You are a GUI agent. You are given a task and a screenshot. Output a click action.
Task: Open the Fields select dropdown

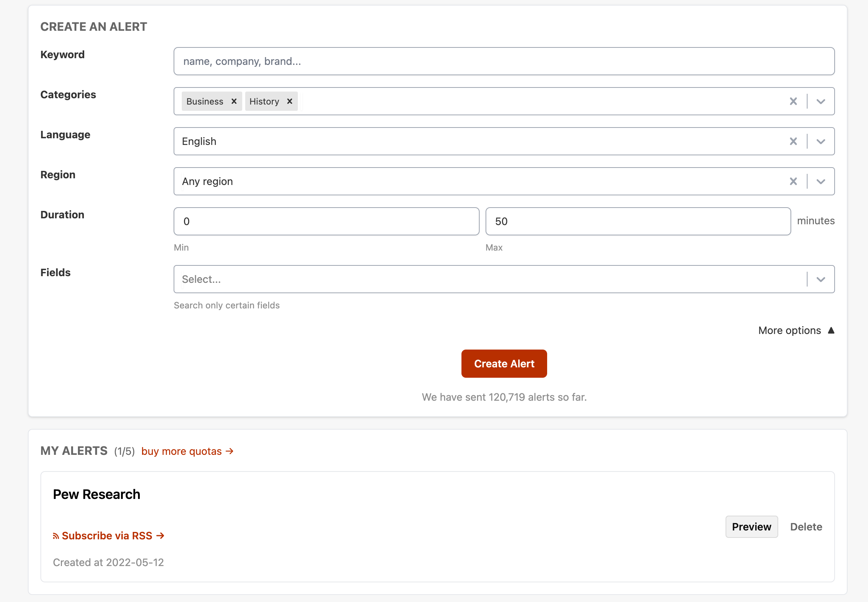click(x=821, y=279)
